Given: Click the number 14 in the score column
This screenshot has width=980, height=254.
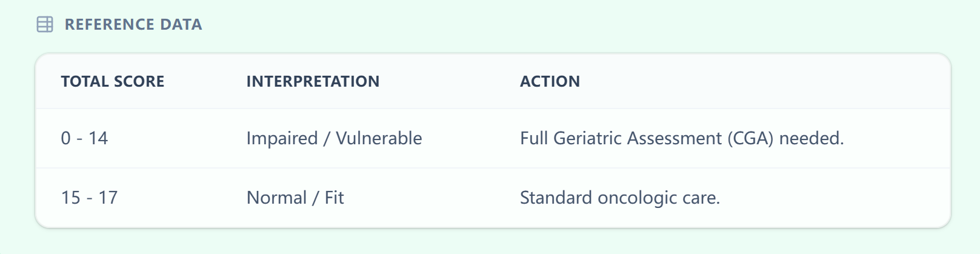Looking at the screenshot, I should click(98, 138).
